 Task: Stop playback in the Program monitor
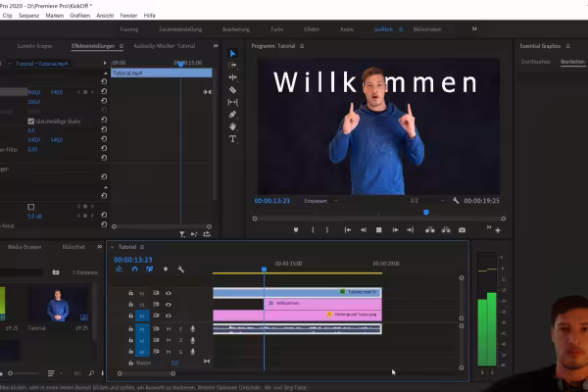pos(378,230)
